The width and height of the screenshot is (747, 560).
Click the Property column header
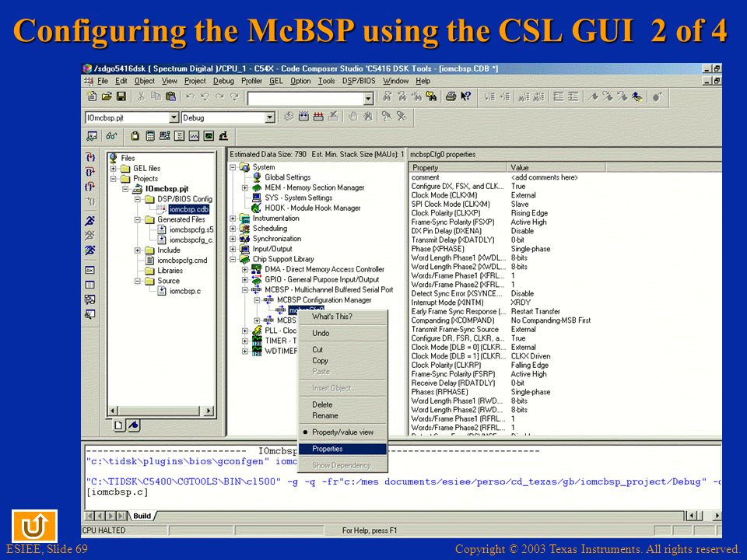click(x=458, y=168)
